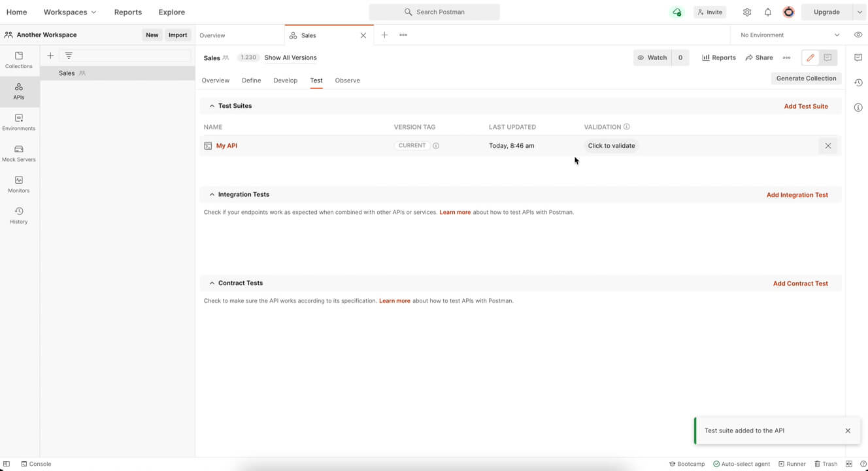Watch the Sales API
Image resolution: width=868 pixels, height=471 pixels.
[652, 58]
